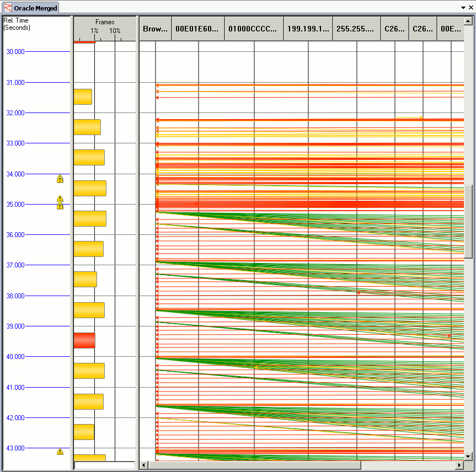
Task: Click the 41.000 time marker label
Action: coord(15,387)
